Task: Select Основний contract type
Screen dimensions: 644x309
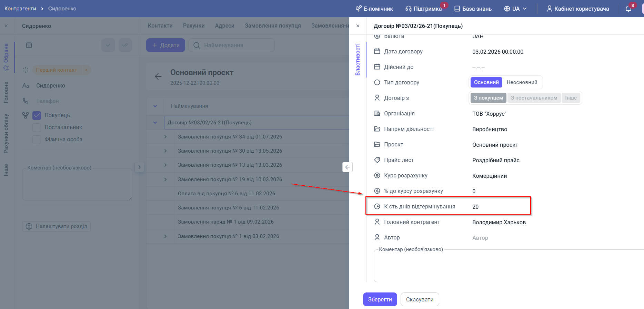Action: tap(486, 82)
